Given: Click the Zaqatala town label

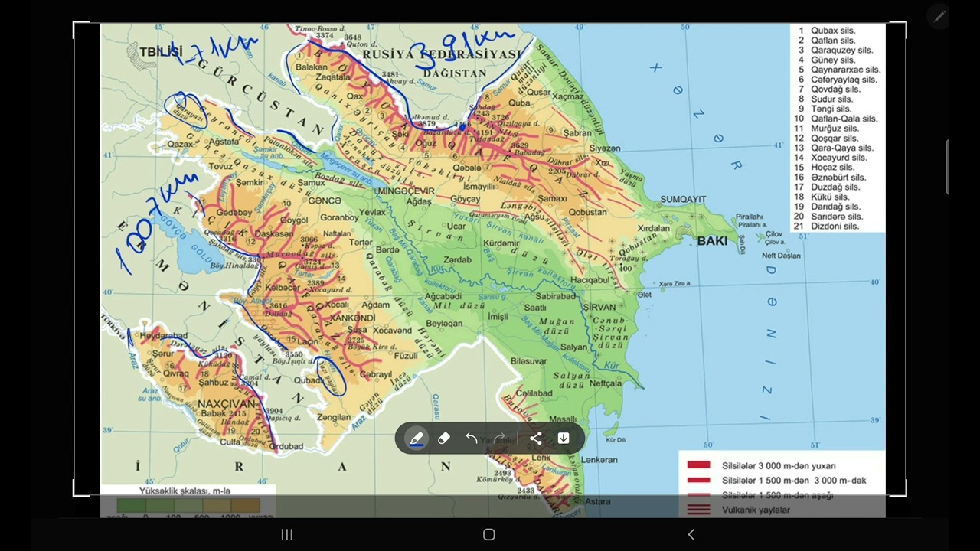Looking at the screenshot, I should coord(333,77).
